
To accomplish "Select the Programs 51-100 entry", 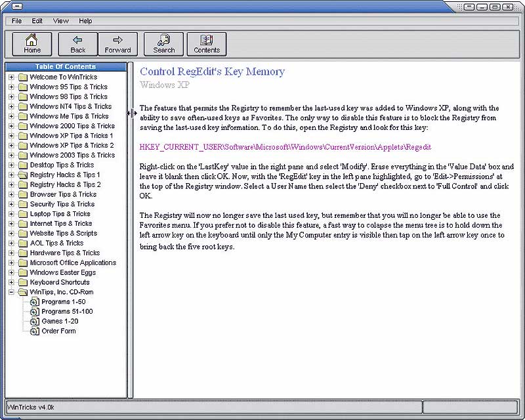I will click(x=67, y=312).
